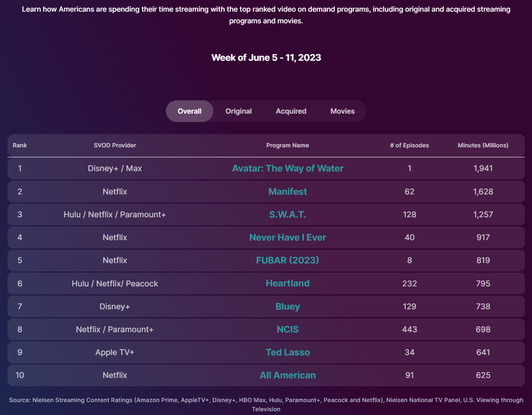Open the Avatar: The Way of Water link
The height and width of the screenshot is (415, 532).
point(287,168)
